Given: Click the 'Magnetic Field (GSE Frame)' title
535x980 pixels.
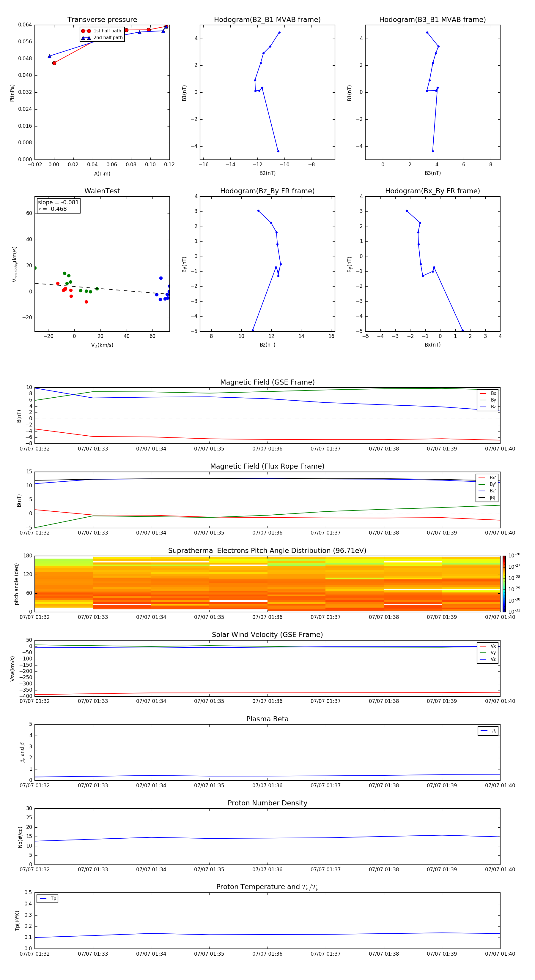Looking at the screenshot, I should tap(267, 382).
